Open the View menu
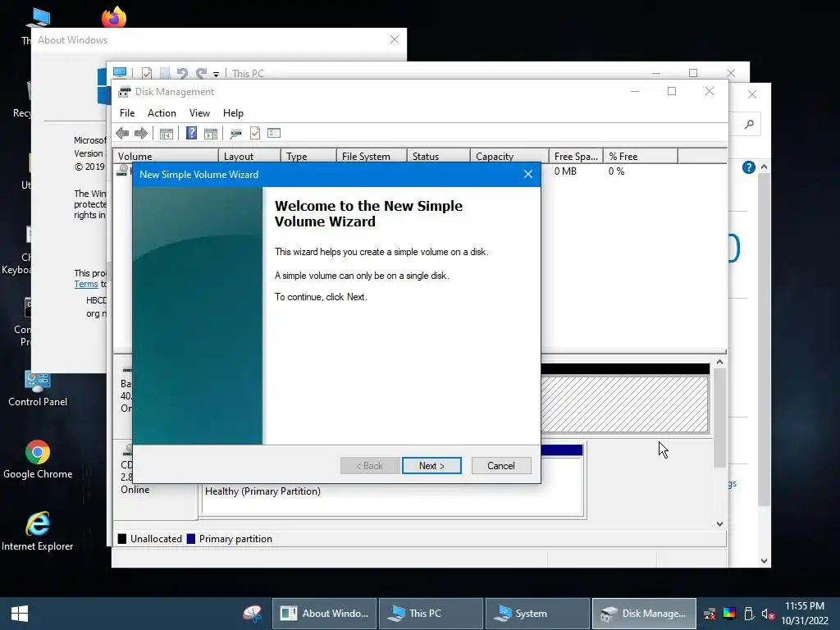 pyautogui.click(x=199, y=113)
